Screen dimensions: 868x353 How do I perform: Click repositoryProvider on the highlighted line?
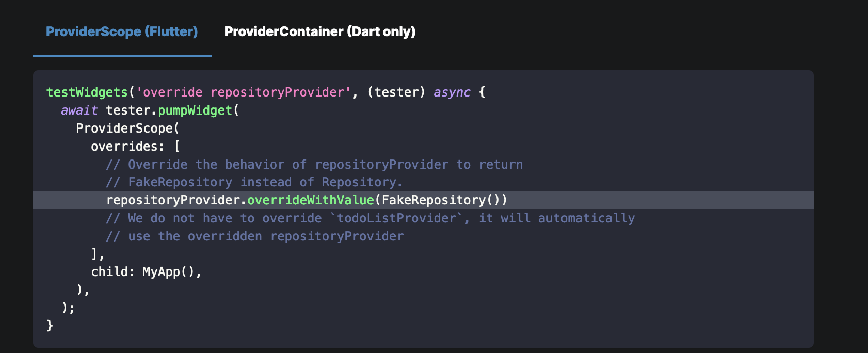point(173,200)
